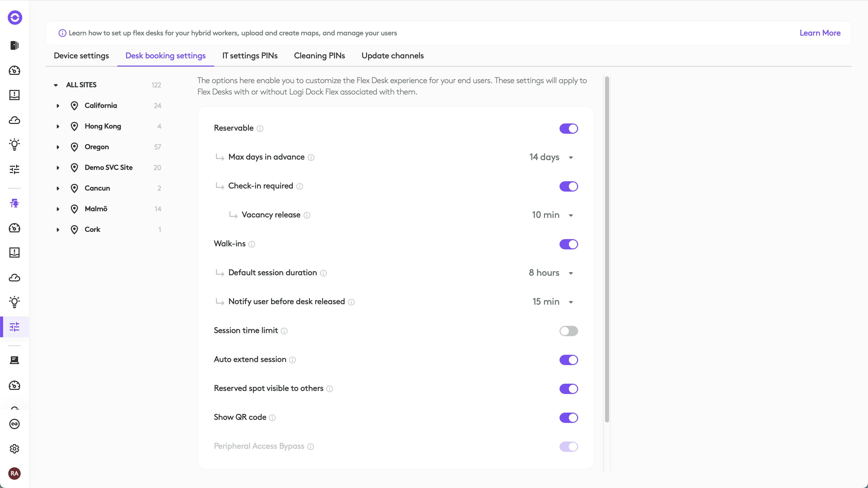Viewport: 868px width, 488px height.
Task: Open the Max days in advance dropdown
Action: [x=551, y=157]
